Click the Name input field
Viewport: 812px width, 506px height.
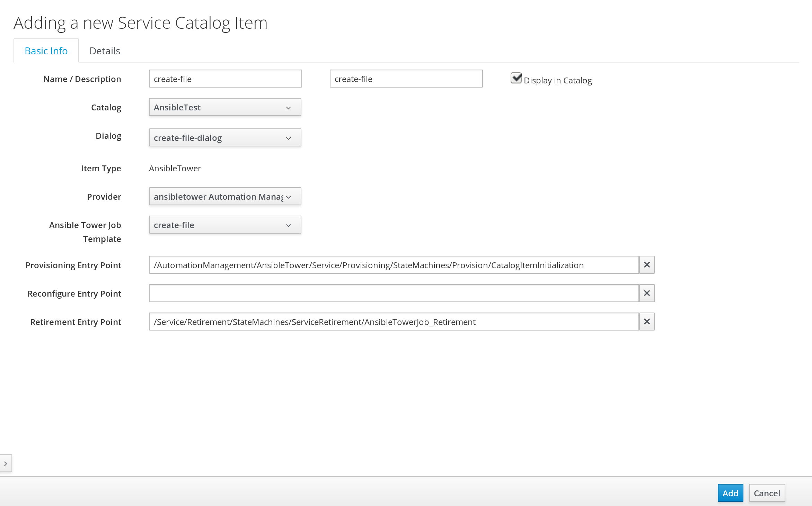tap(225, 79)
